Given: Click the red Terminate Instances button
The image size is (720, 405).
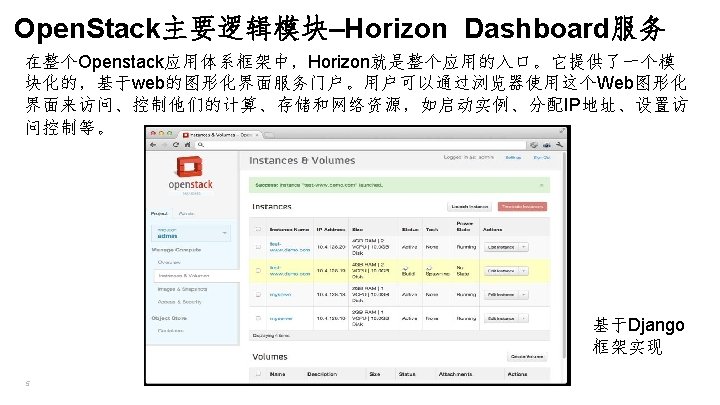Looking at the screenshot, I should click(x=523, y=207).
